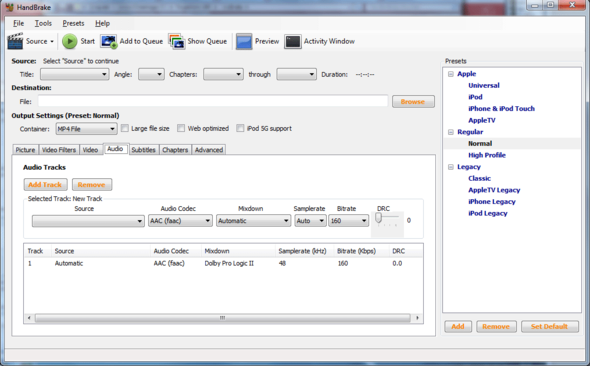The width and height of the screenshot is (590, 366).
Task: Select the Universal preset
Action: coord(484,85)
